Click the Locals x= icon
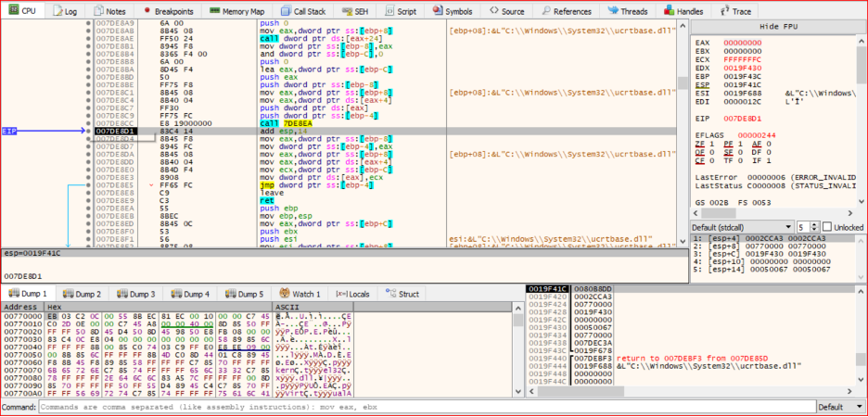The width and height of the screenshot is (868, 417). (340, 294)
